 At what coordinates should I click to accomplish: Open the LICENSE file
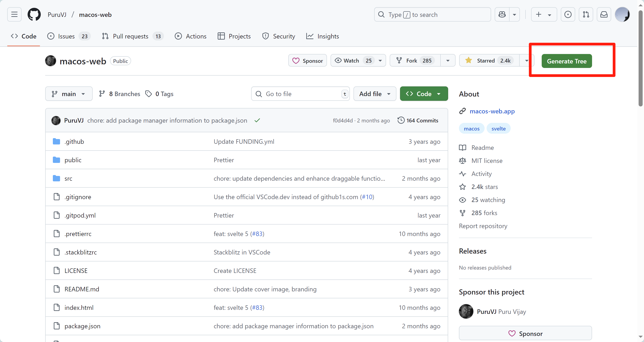click(x=76, y=271)
